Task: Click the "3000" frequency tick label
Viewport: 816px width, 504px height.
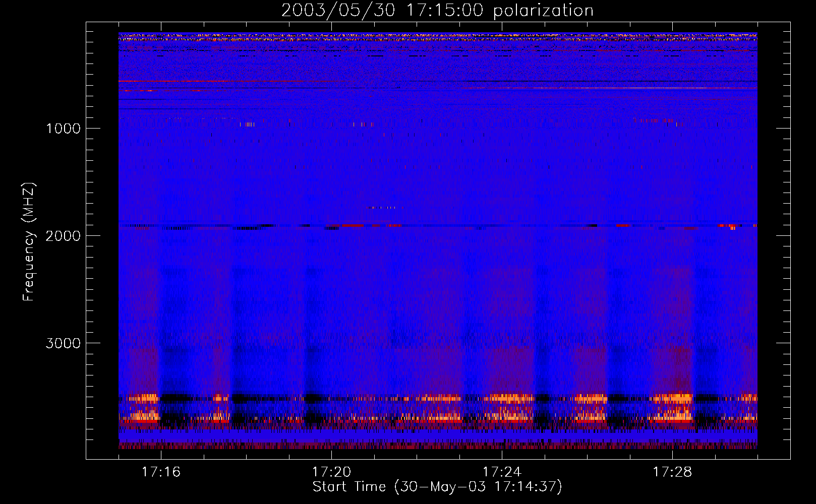Action: 63,343
